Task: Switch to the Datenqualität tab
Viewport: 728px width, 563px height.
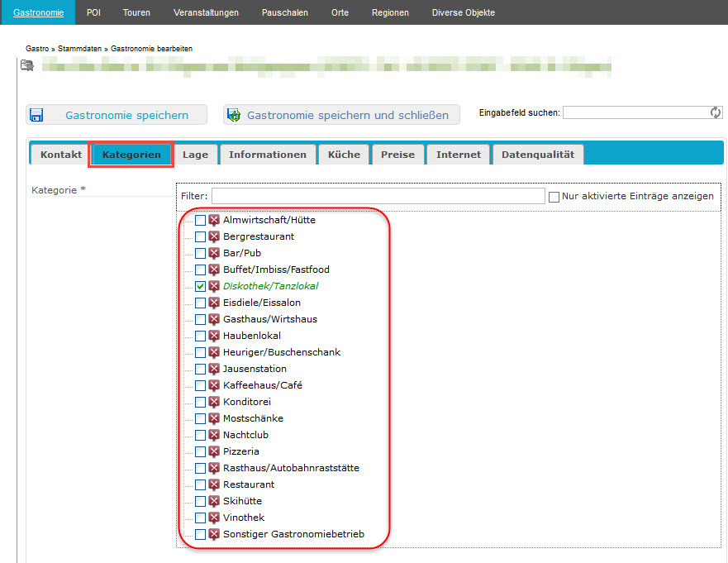Action: [538, 155]
